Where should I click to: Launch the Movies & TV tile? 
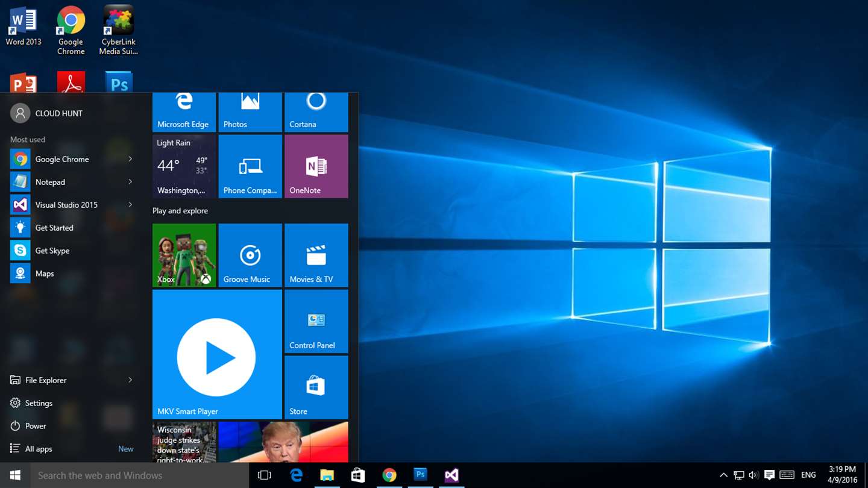click(316, 255)
